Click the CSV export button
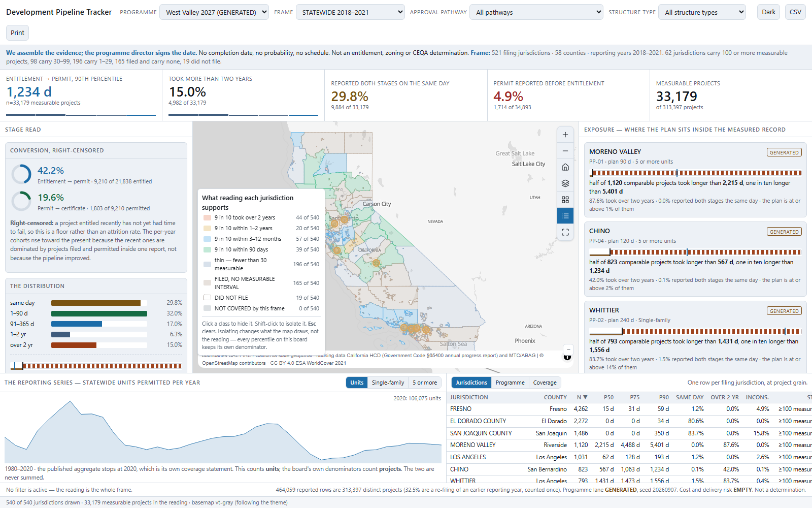812x508 pixels. [795, 12]
